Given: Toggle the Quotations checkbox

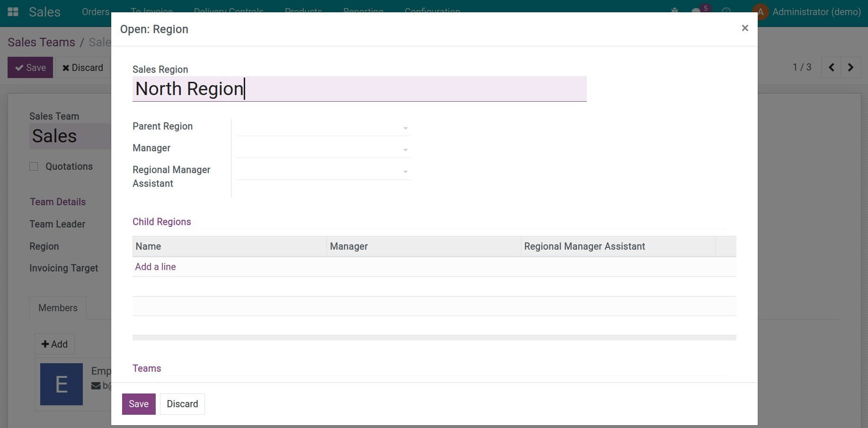Looking at the screenshot, I should point(33,166).
